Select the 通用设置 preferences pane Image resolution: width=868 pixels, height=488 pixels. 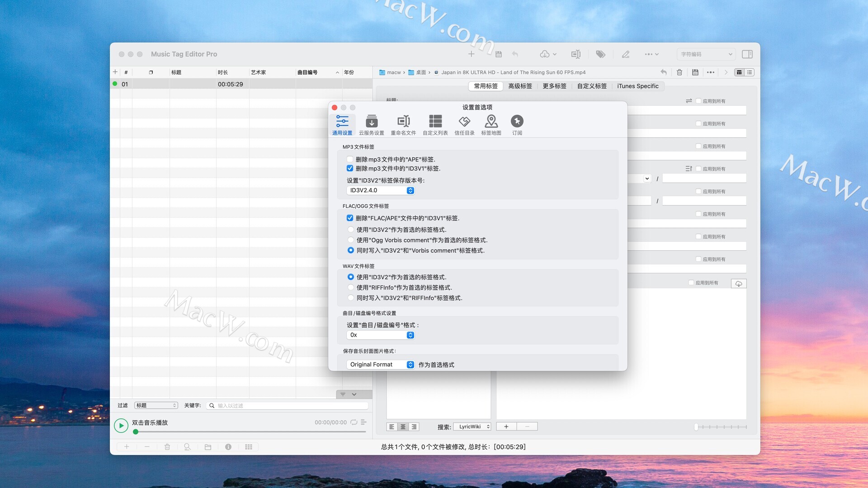[x=342, y=125]
